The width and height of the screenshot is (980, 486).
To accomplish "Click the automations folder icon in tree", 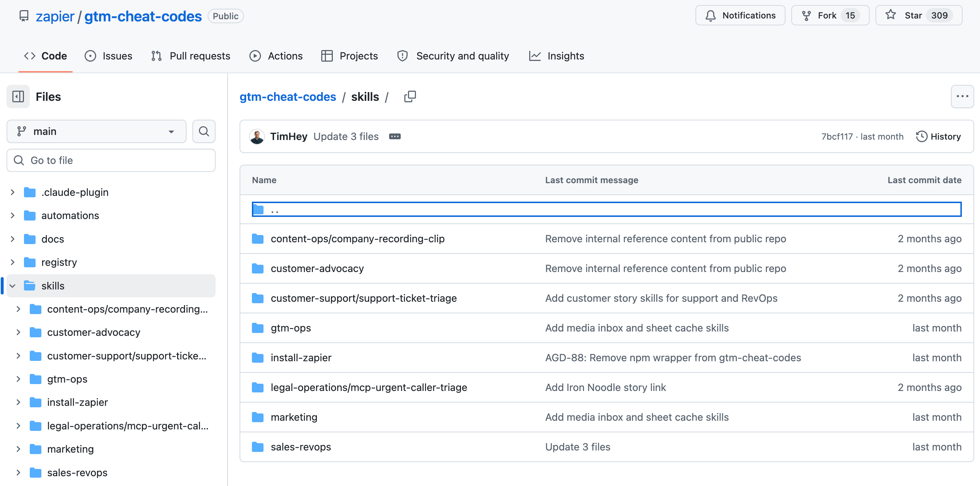I will tap(30, 216).
